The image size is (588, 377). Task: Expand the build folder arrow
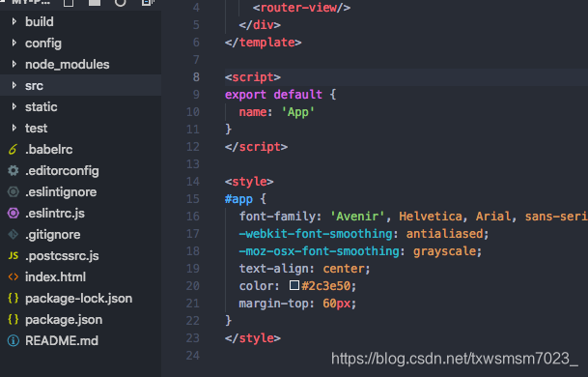pyautogui.click(x=14, y=21)
